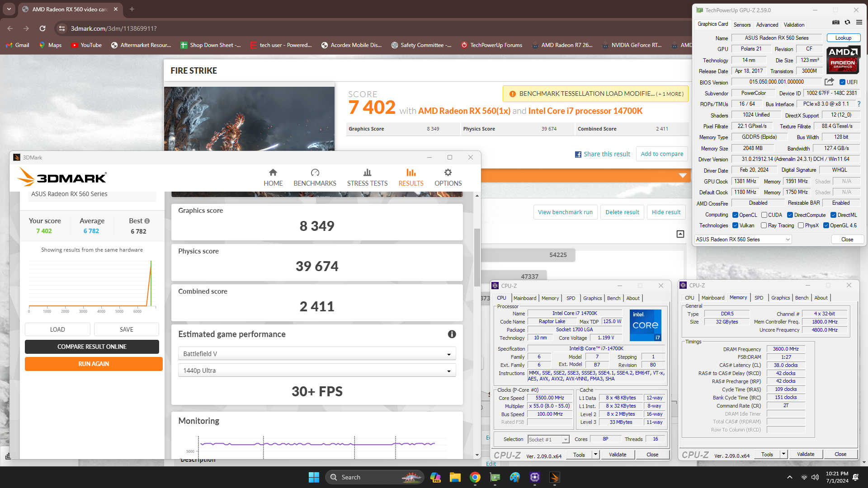The width and height of the screenshot is (868, 488).
Task: Click the Add to compare button
Action: [x=662, y=154]
